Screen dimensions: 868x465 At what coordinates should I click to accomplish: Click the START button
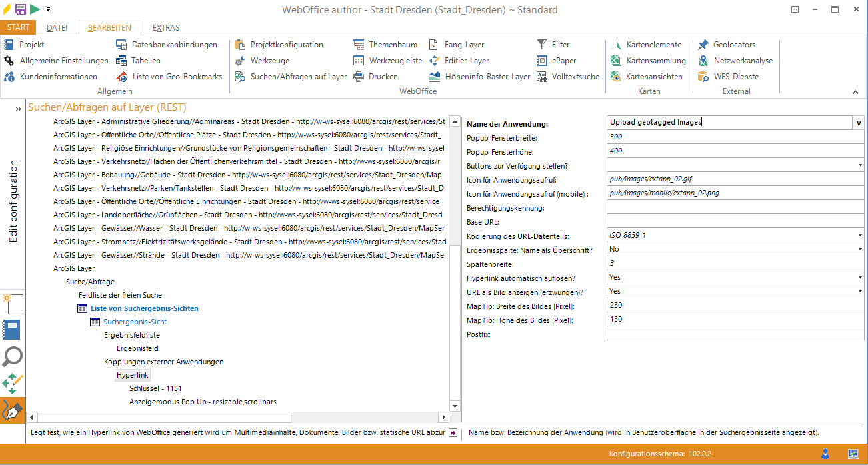18,27
